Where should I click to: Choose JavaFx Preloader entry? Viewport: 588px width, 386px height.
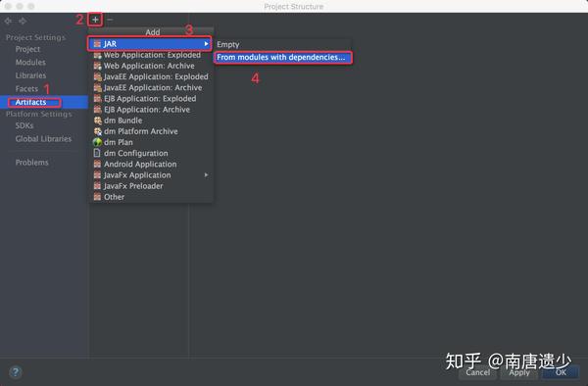tap(151, 185)
